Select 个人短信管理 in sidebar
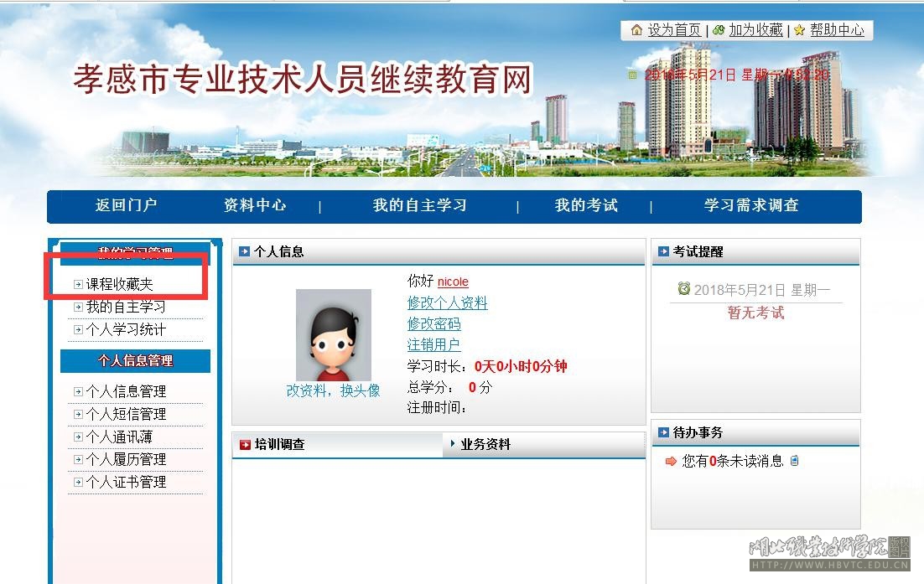Screen dimensions: 924x584 coord(125,415)
